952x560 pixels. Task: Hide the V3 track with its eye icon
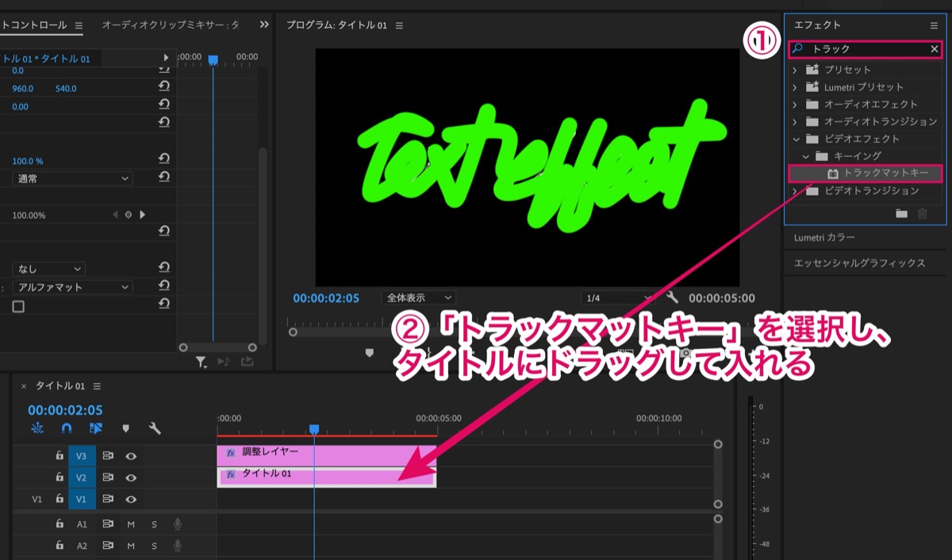tap(131, 456)
